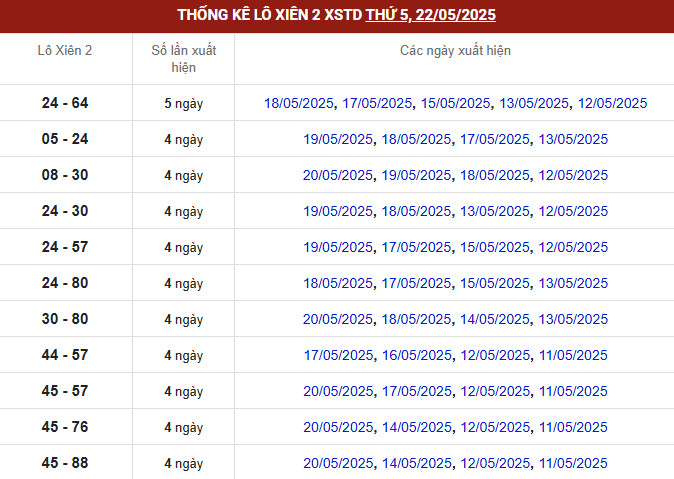Select the '45 - 76' pair cell
Viewport: 674px width, 479px height.
pyautogui.click(x=65, y=427)
